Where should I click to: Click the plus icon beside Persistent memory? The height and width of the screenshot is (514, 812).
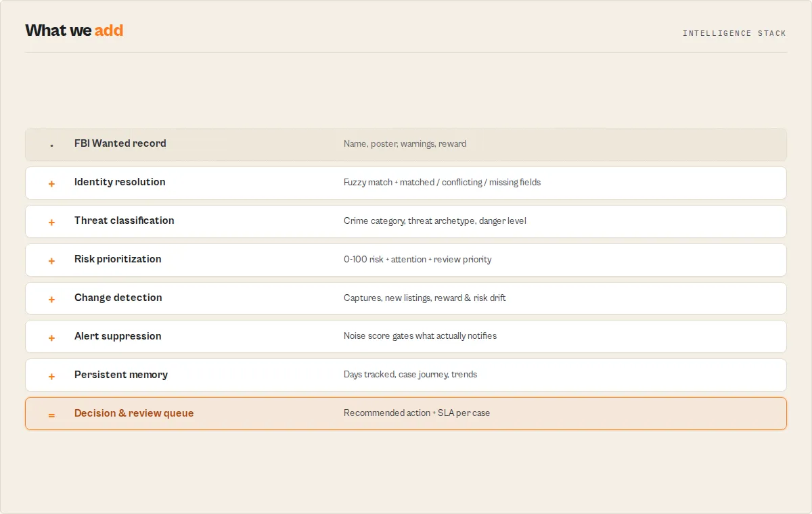pos(51,376)
